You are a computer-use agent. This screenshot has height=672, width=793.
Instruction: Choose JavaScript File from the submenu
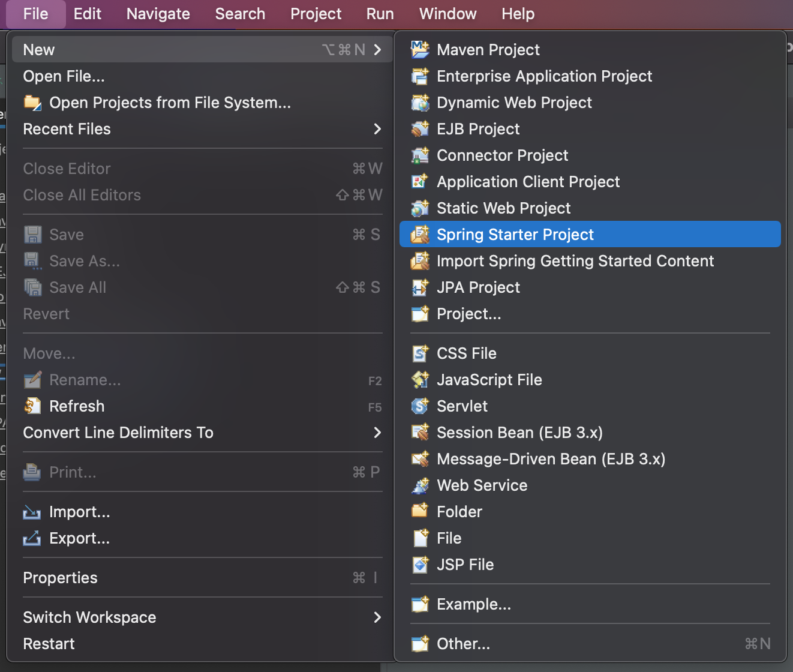pos(590,379)
